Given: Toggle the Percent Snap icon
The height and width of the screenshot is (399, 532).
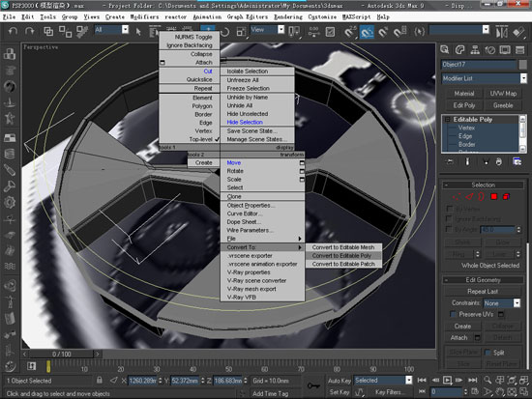Looking at the screenshot, I should [x=383, y=32].
